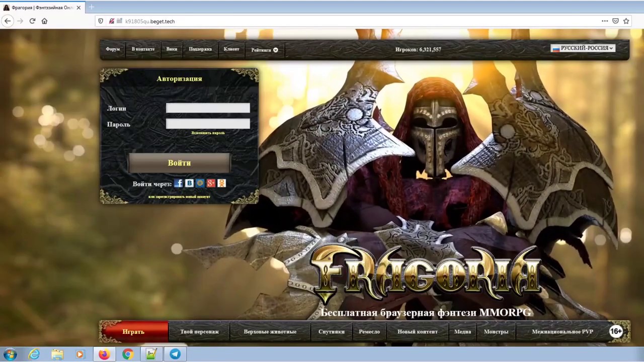Click the Бесплатная браузерная фэнтези MMORPG tagline
The image size is (644, 362).
[426, 313]
